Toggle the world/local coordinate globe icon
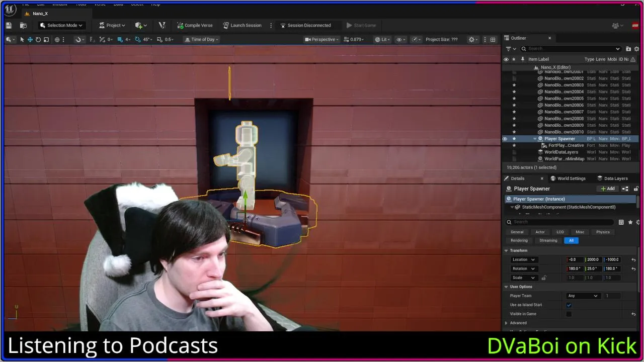The image size is (644, 362). 57,39
